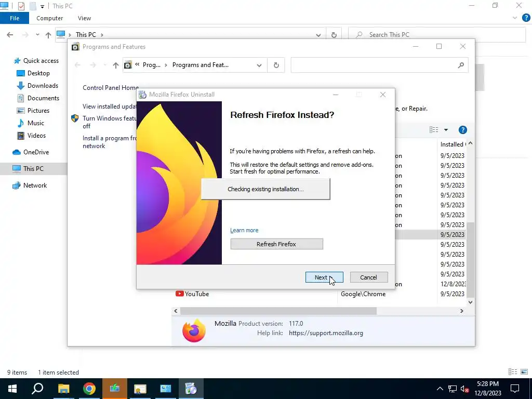Screen dimensions: 532x399
Task: Select the YouTube program entry
Action: click(x=192, y=294)
